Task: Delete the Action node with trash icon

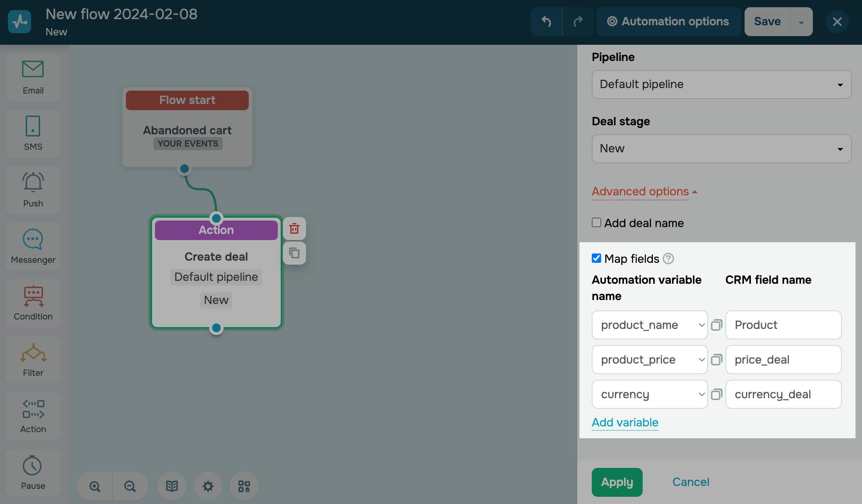Action: (294, 229)
